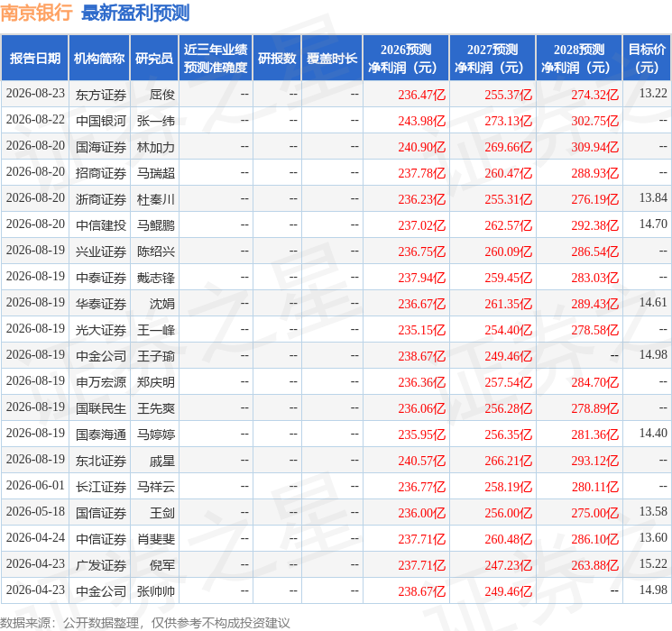The width and height of the screenshot is (672, 631).
Task: Click the 目标价(元) column header
Action: 646,59
